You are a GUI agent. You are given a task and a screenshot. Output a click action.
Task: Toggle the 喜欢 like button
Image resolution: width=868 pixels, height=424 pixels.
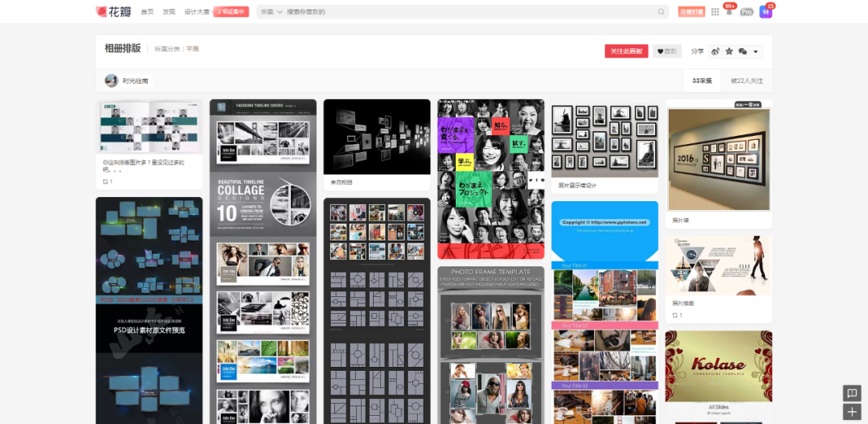point(667,51)
